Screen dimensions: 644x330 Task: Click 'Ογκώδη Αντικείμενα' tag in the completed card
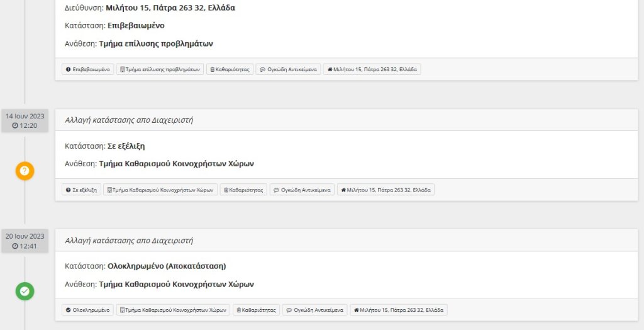(x=314, y=310)
